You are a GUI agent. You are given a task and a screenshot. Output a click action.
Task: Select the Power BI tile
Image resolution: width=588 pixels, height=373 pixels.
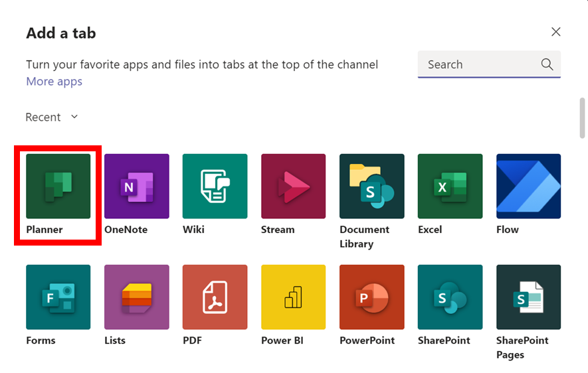(293, 297)
